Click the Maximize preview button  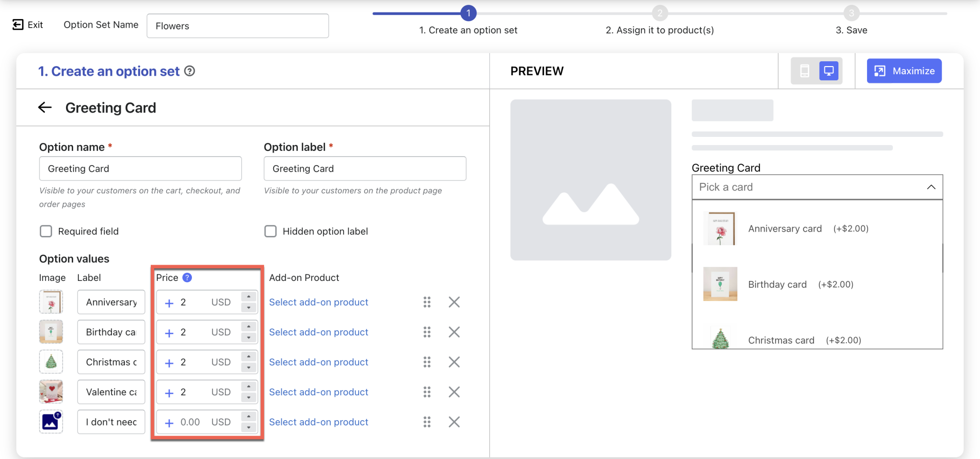tap(904, 70)
